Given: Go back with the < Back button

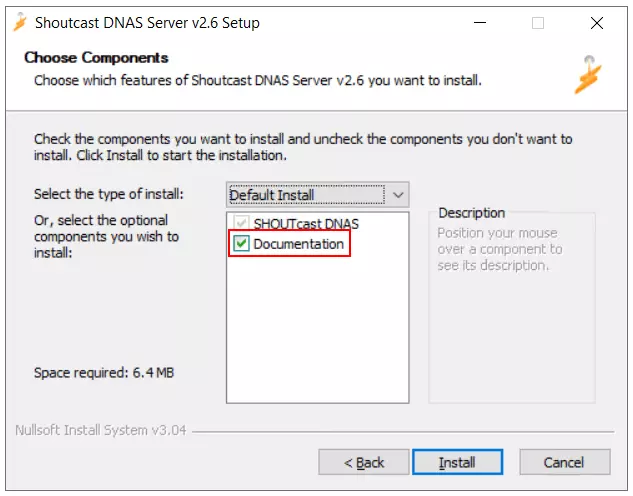Looking at the screenshot, I should [x=364, y=462].
